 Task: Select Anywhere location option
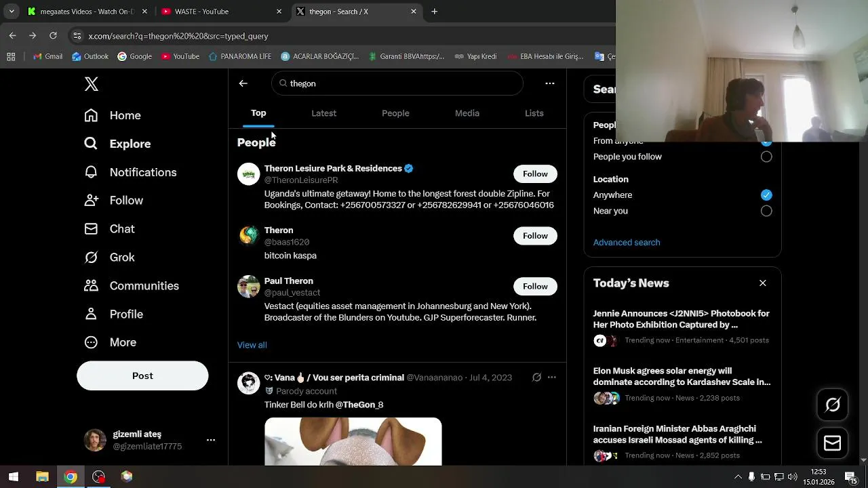point(766,195)
